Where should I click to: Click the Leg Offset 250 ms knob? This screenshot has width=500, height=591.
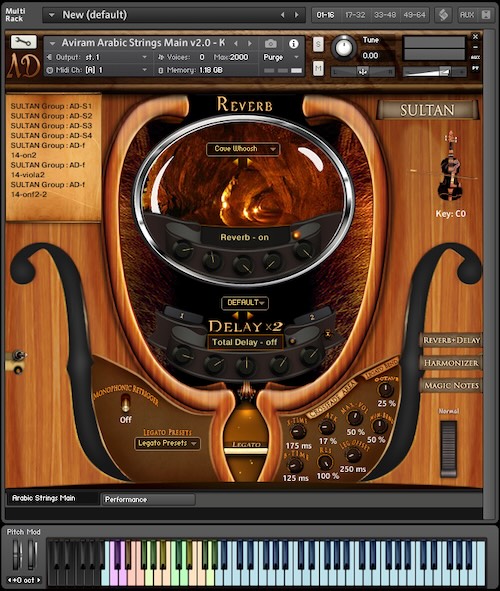(x=353, y=456)
